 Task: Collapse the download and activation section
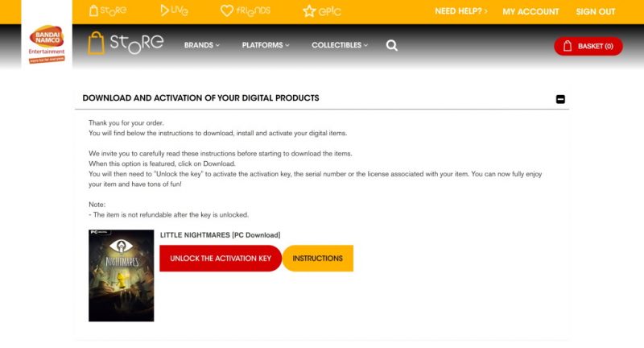pos(560,99)
